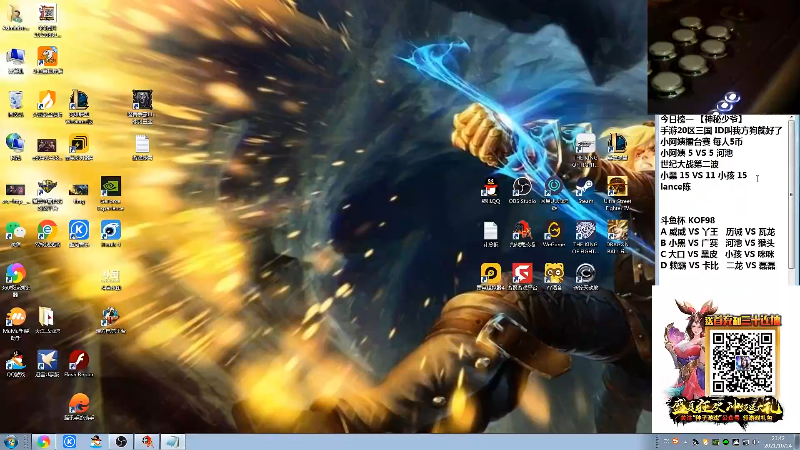The image size is (800, 450).
Task: Launch League of Legends above Ultra Street Fighter
Action: [617, 148]
